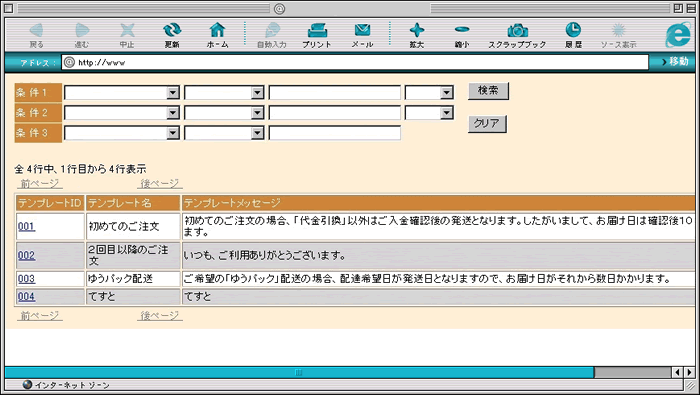The width and height of the screenshot is (700, 395).
Task: Click the 全4行中 row count text
Action: (80, 169)
